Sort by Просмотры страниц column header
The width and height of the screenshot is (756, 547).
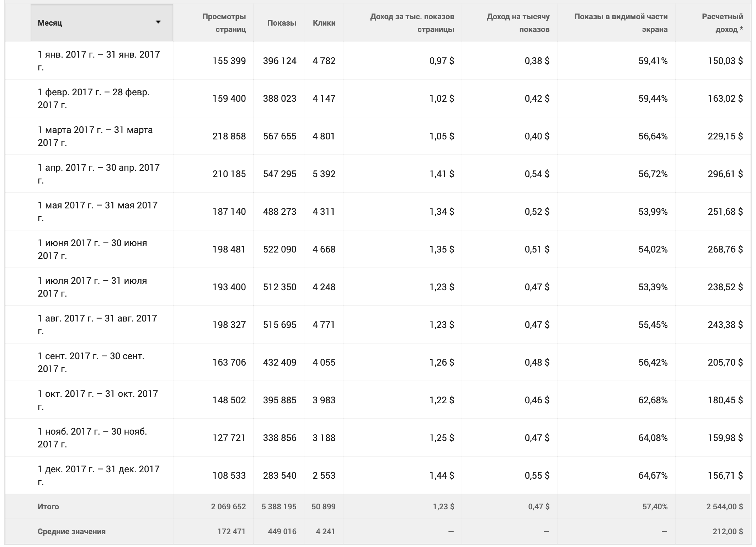(x=224, y=23)
